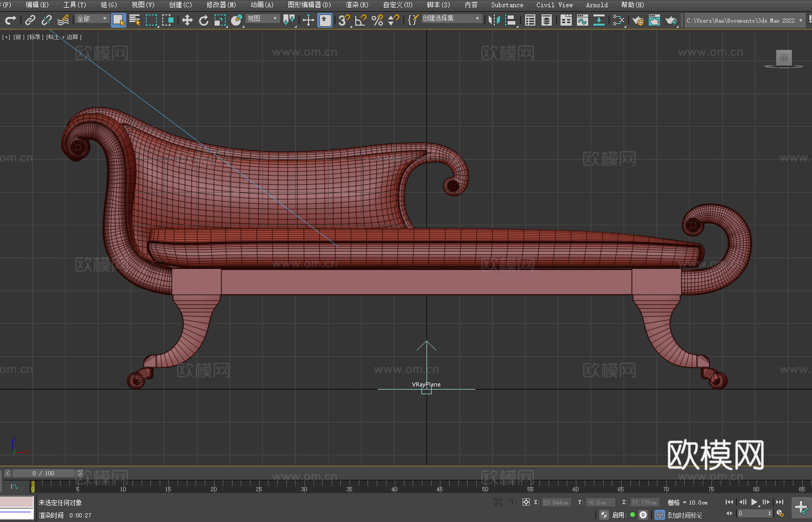The width and height of the screenshot is (812, 522).
Task: Click the X coordinate input field
Action: 556,502
